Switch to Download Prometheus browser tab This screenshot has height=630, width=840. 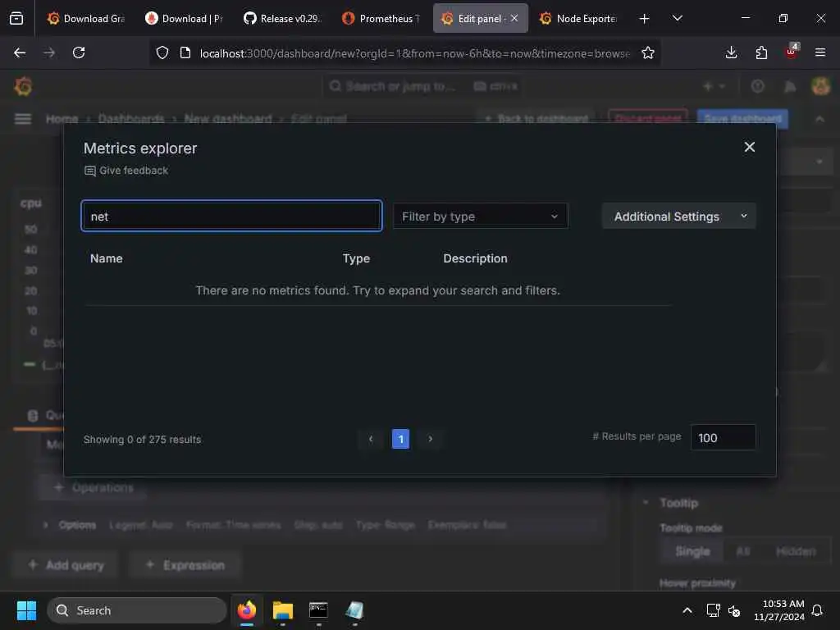(185, 18)
